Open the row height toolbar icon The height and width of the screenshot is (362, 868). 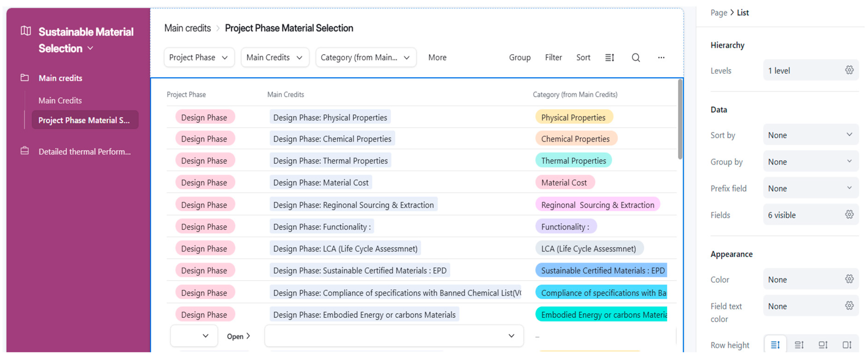(x=610, y=58)
